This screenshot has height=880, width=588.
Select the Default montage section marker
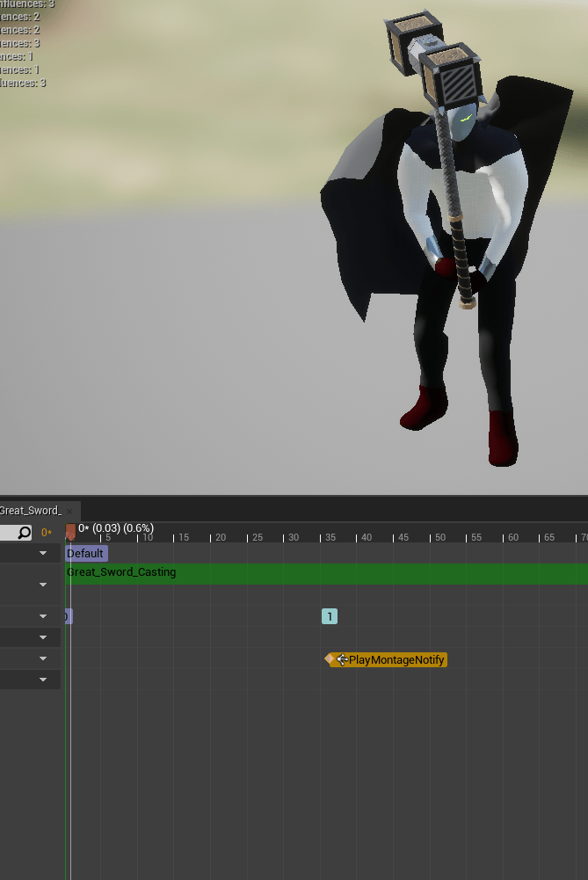(86, 554)
